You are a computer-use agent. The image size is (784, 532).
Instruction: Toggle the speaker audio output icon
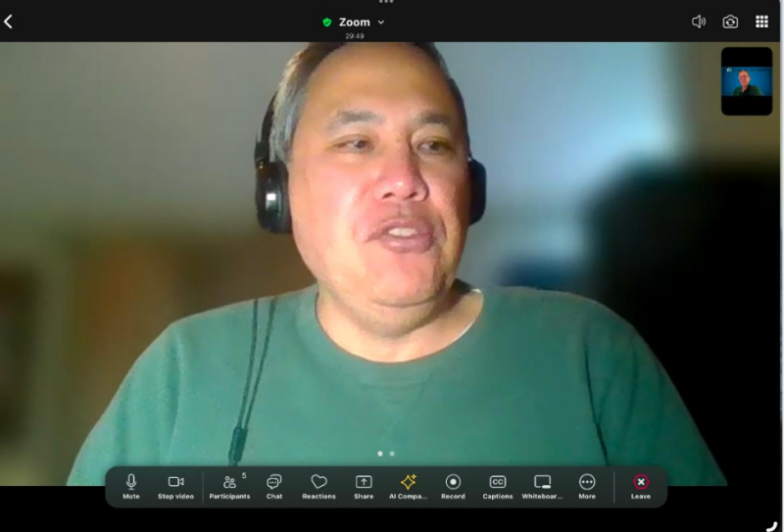tap(699, 22)
